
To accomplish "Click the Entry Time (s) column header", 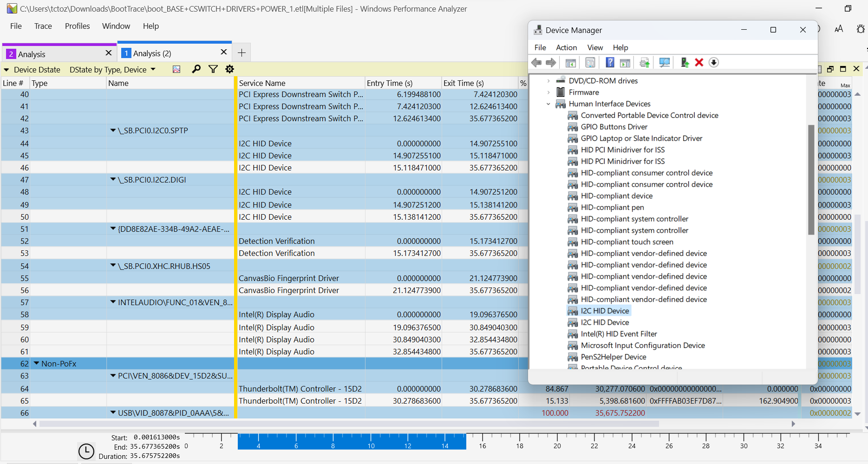I will click(403, 83).
